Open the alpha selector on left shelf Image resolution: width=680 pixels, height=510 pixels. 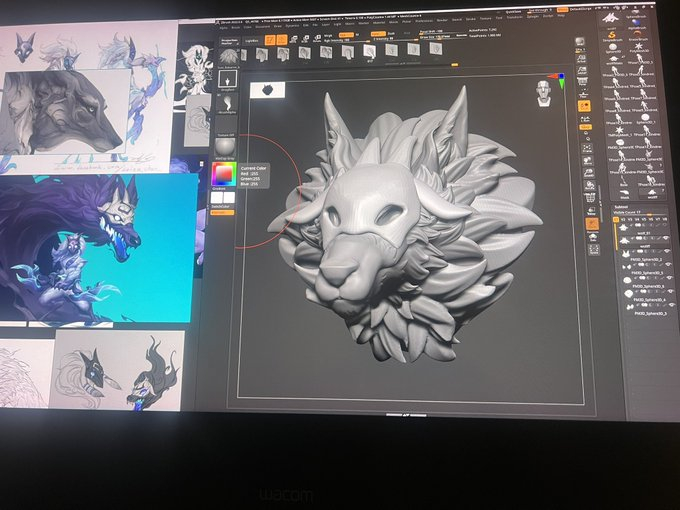[x=226, y=103]
